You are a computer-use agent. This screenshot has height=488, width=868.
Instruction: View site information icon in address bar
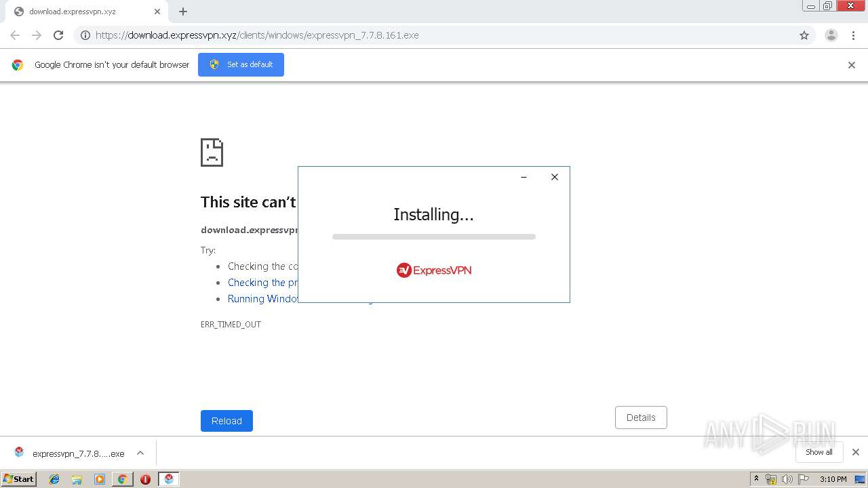(x=85, y=35)
